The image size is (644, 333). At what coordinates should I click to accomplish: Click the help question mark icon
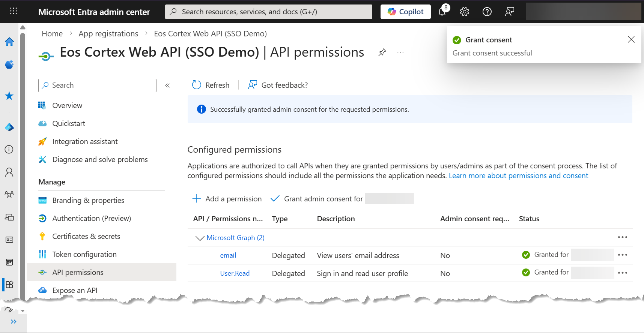point(487,12)
